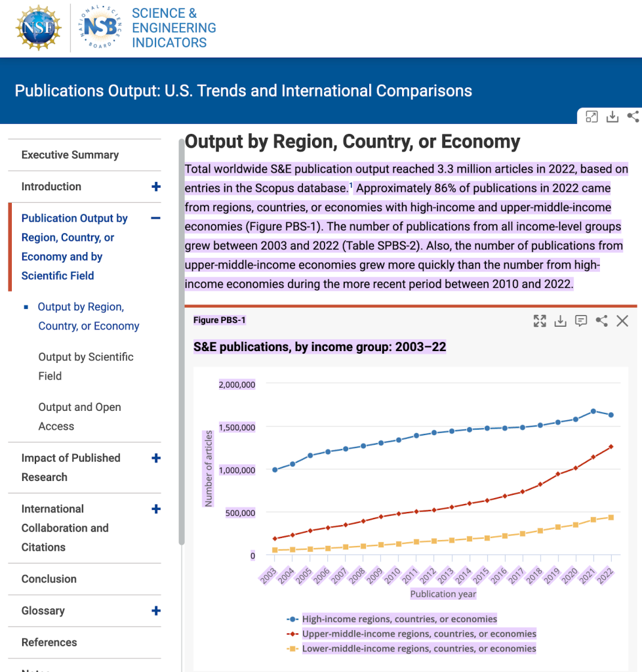Expand the Introduction section
The height and width of the screenshot is (672, 642).
click(156, 187)
